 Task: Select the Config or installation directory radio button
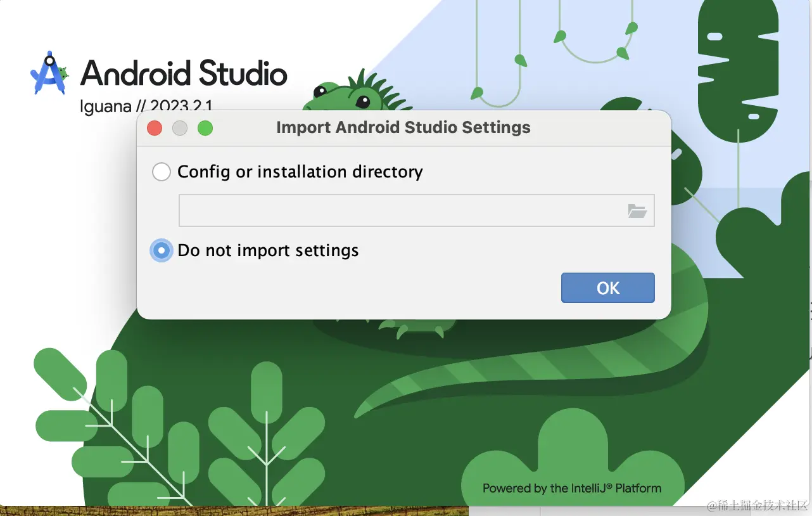point(162,172)
